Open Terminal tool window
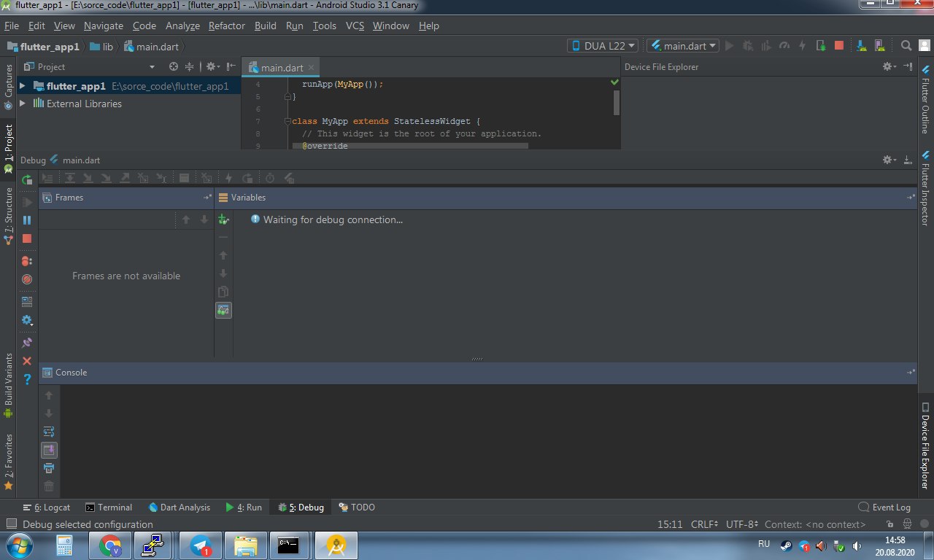934x560 pixels. tap(109, 507)
